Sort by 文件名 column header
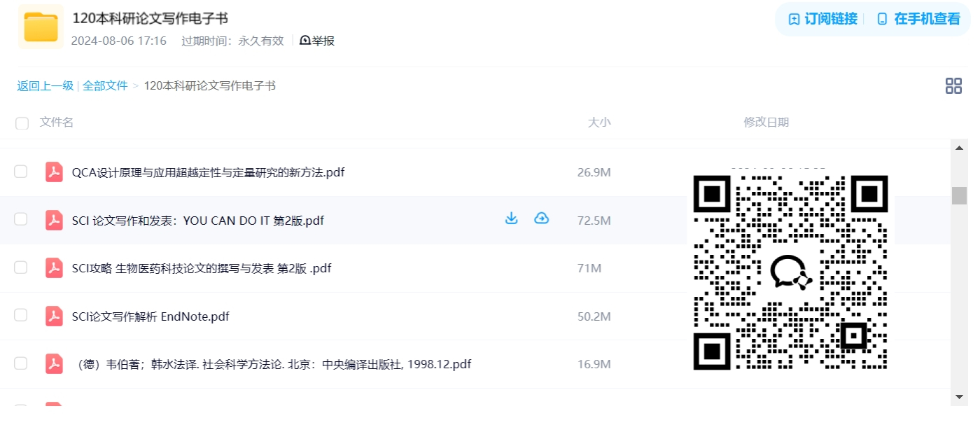The width and height of the screenshot is (980, 425). (57, 122)
